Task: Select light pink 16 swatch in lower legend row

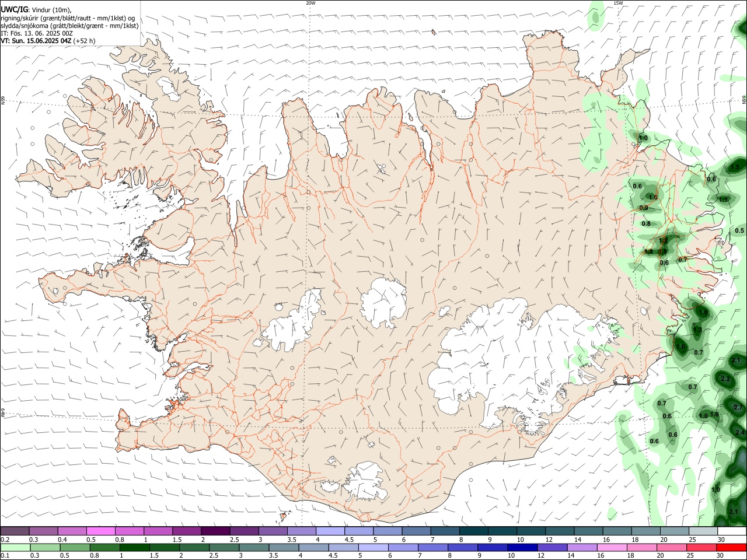Action: [612, 547]
